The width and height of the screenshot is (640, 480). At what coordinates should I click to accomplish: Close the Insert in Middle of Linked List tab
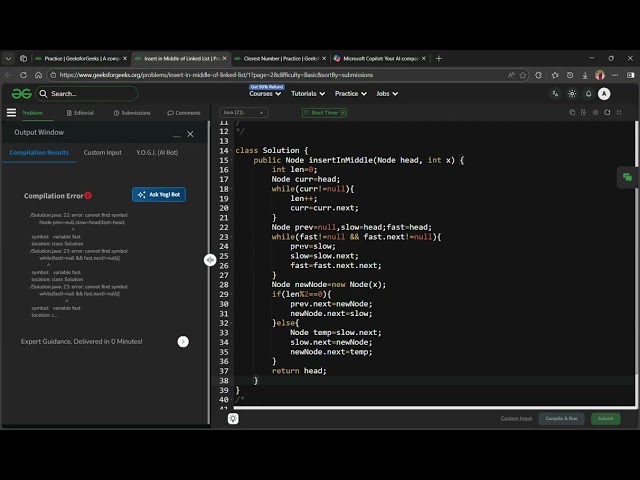224,59
